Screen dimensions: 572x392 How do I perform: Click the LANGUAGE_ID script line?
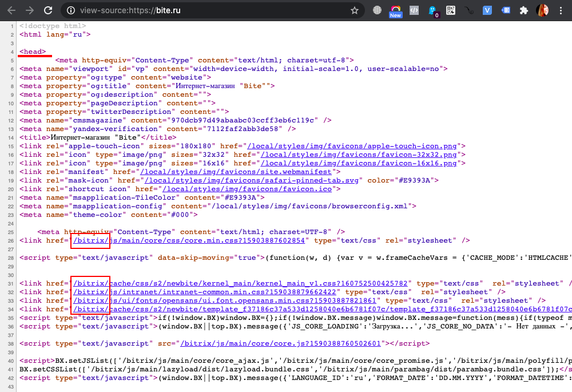click(x=296, y=378)
